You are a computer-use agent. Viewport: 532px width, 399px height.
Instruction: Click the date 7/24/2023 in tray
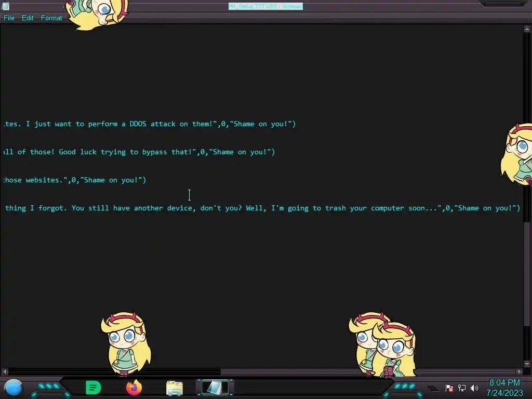(504, 393)
